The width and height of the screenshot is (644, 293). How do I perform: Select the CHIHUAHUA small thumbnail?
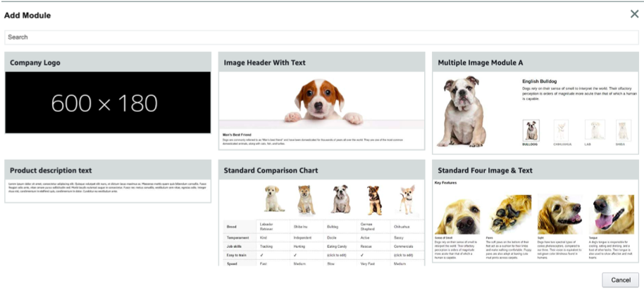(x=561, y=130)
